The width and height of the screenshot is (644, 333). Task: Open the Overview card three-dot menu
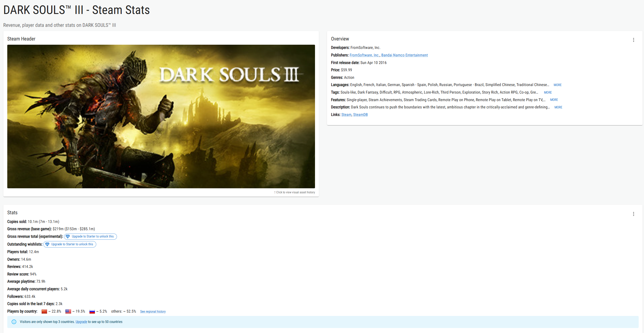coord(633,40)
